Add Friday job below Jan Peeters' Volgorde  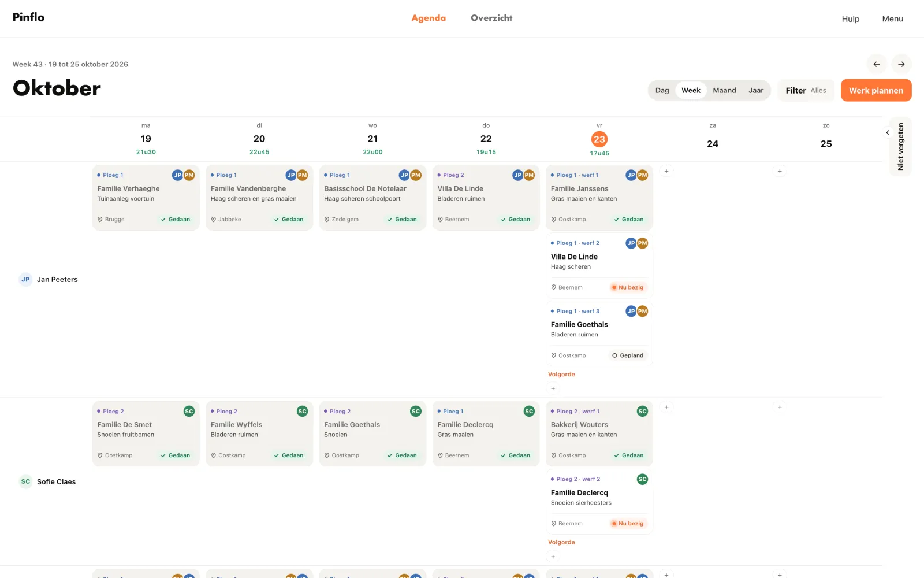point(553,388)
